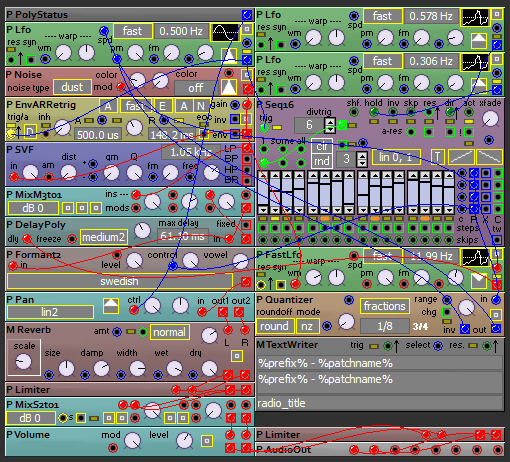Image resolution: width=510 pixels, height=462 pixels.
Task: Click the down arrow of Seq16 step 9 slider
Action: [x=363, y=210]
